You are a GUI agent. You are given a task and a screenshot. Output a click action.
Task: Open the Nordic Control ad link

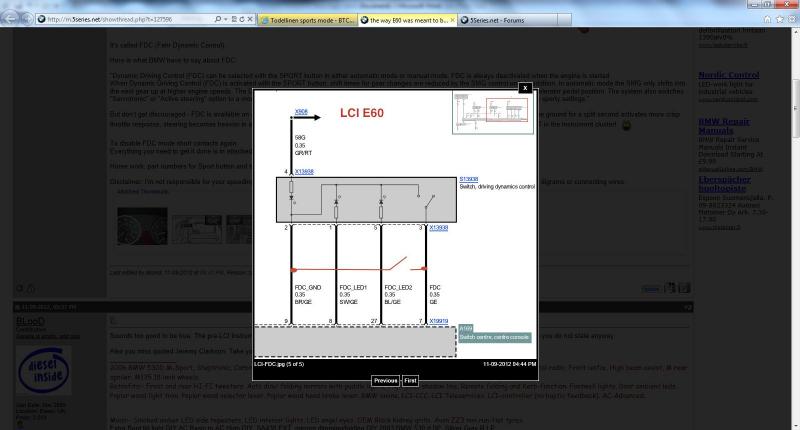click(x=726, y=73)
